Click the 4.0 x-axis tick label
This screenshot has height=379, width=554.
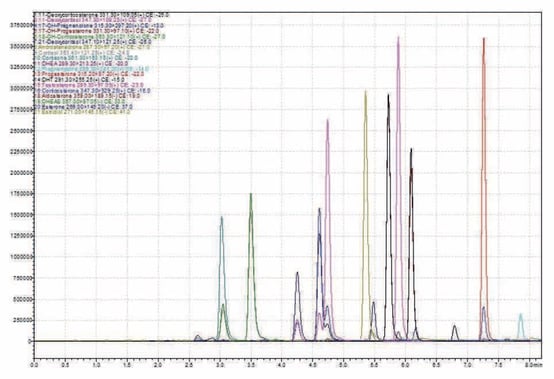point(282,365)
